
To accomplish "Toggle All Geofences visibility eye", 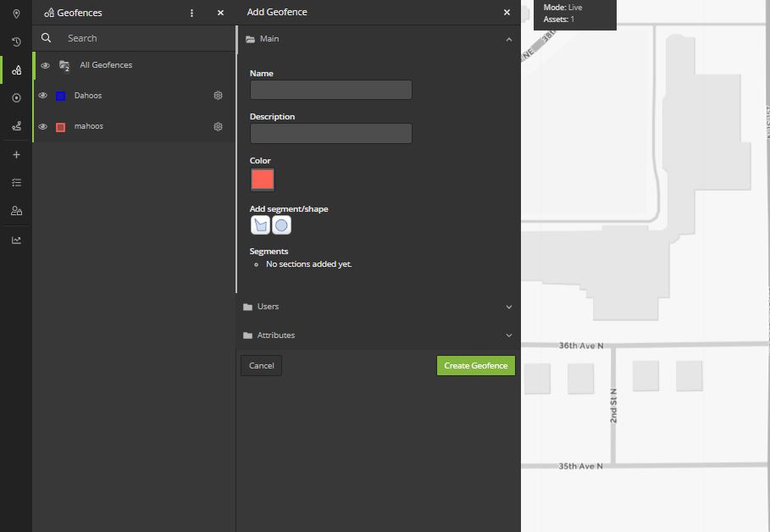I will pyautogui.click(x=45, y=65).
